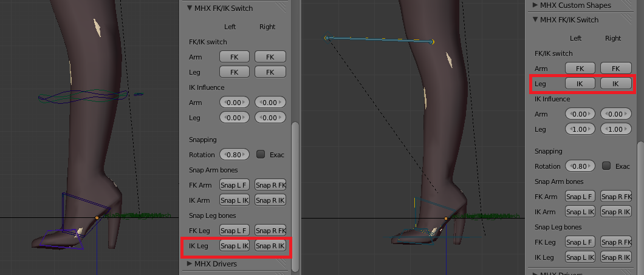This screenshot has height=275, width=644.
Task: Click the Rotation 0.80 field in the left panel
Action: pyautogui.click(x=235, y=154)
